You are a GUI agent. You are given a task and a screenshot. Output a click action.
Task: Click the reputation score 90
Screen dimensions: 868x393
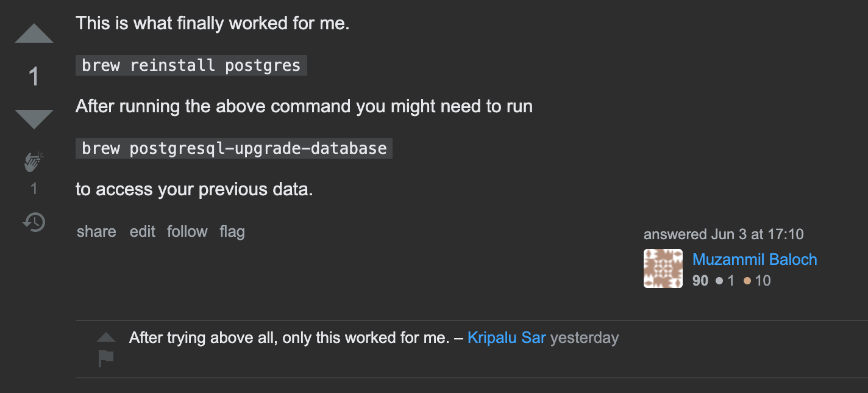[x=700, y=281]
